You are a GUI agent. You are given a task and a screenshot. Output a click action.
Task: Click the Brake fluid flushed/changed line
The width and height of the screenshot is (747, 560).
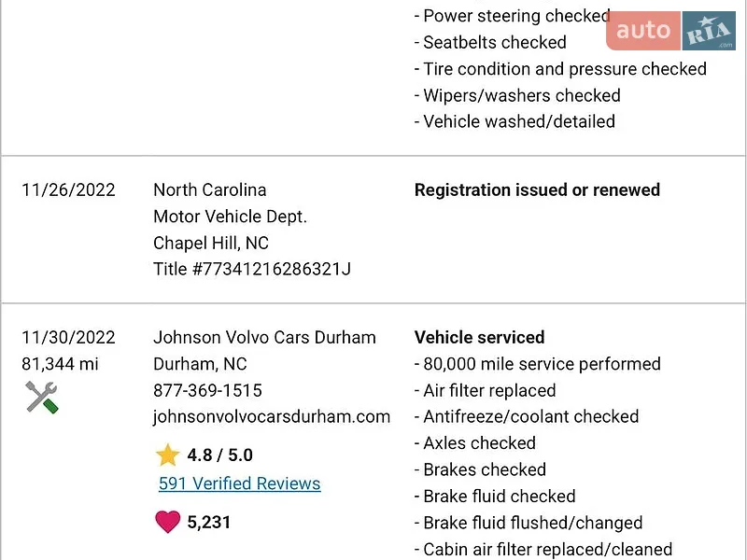(x=529, y=523)
